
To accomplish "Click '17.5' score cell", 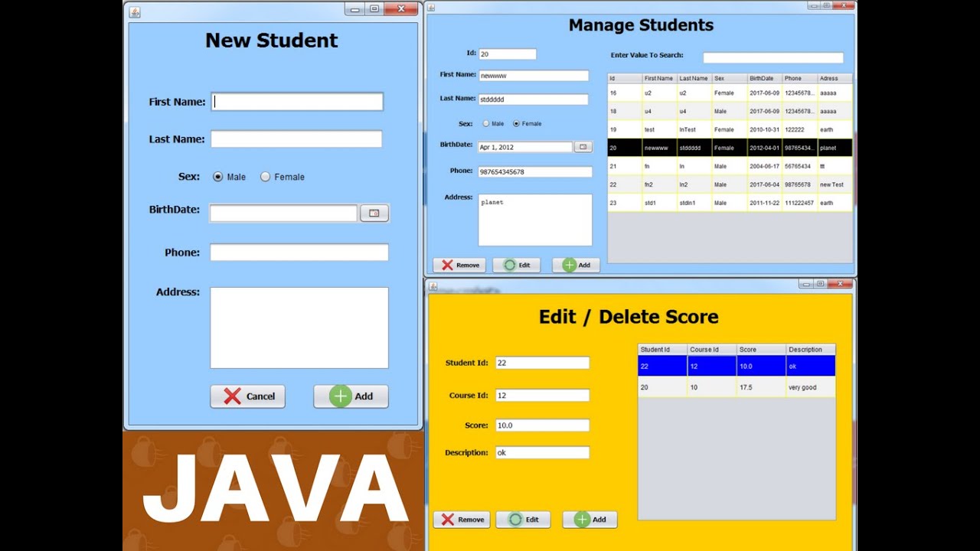I will (762, 387).
